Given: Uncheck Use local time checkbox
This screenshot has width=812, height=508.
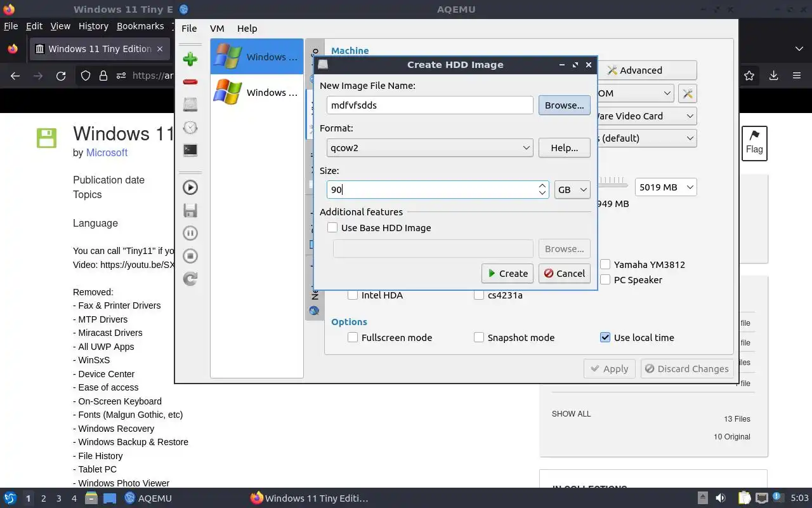Looking at the screenshot, I should pyautogui.click(x=605, y=337).
